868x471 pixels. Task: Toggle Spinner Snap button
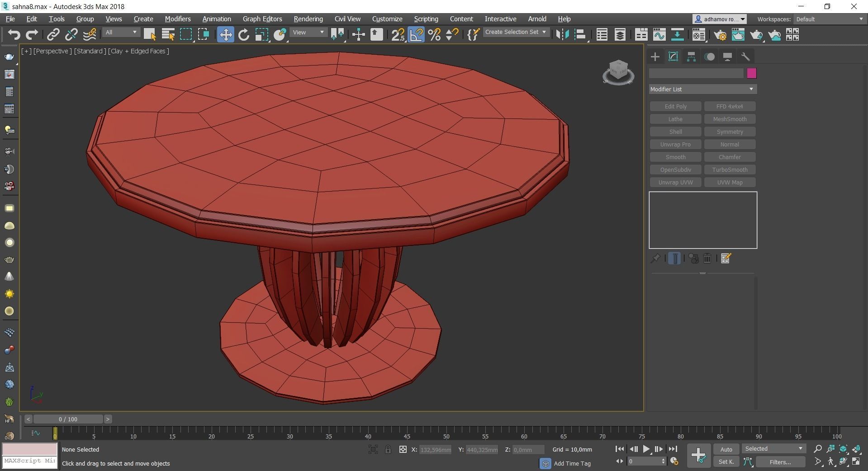pyautogui.click(x=452, y=35)
